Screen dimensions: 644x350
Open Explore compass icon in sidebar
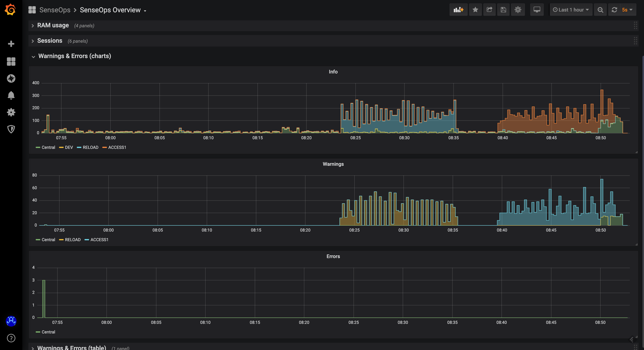11,78
